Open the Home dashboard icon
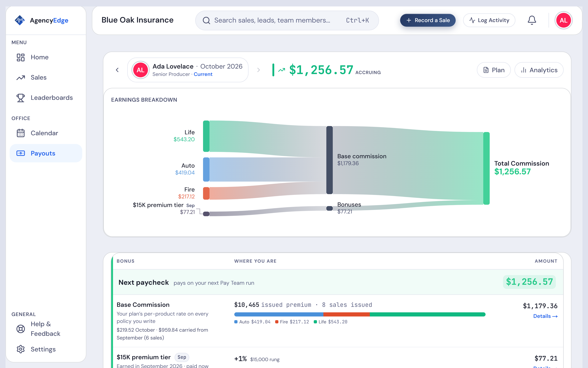This screenshot has height=368, width=588. (21, 57)
